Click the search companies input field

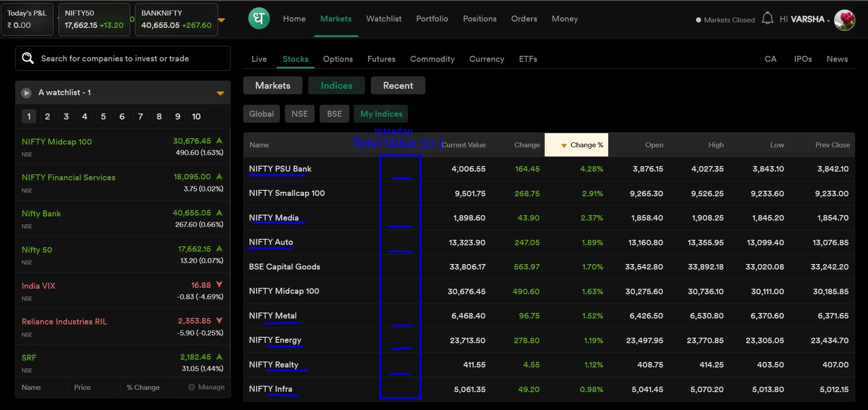tap(123, 59)
